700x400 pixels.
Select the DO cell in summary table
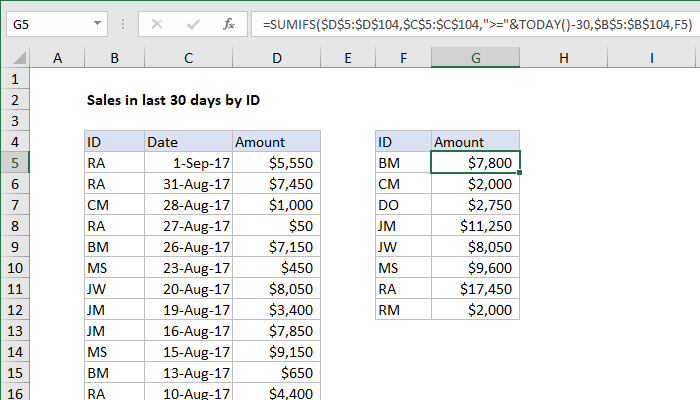tap(403, 205)
